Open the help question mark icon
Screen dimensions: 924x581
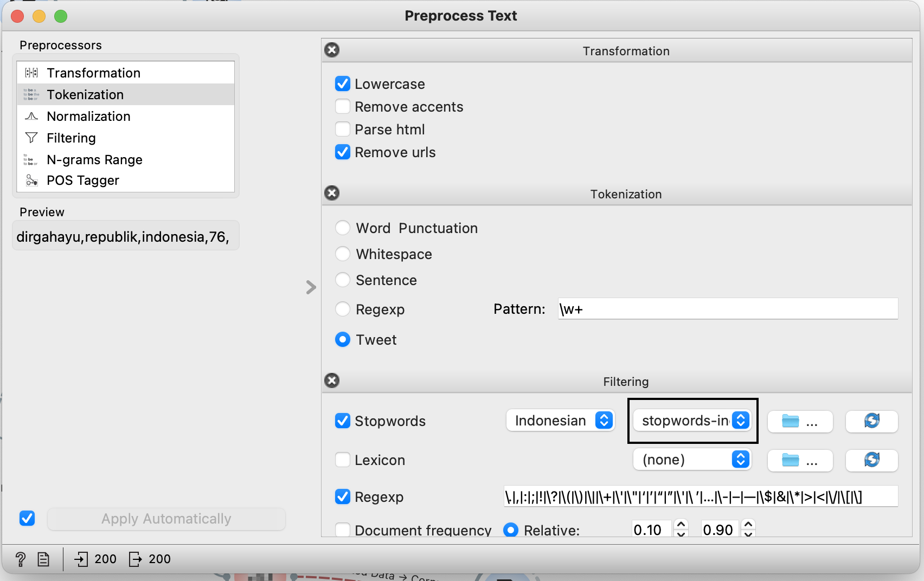(21, 559)
